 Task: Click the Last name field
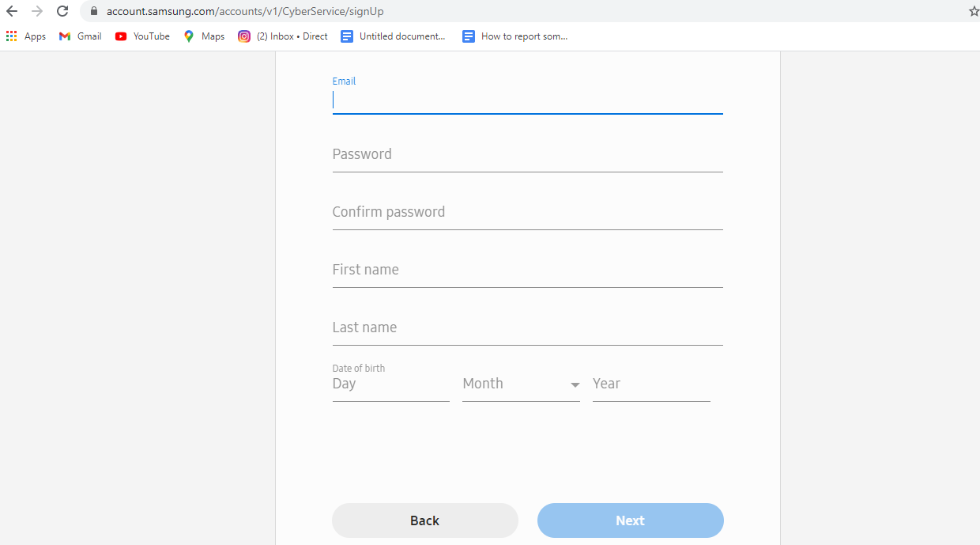(527, 328)
